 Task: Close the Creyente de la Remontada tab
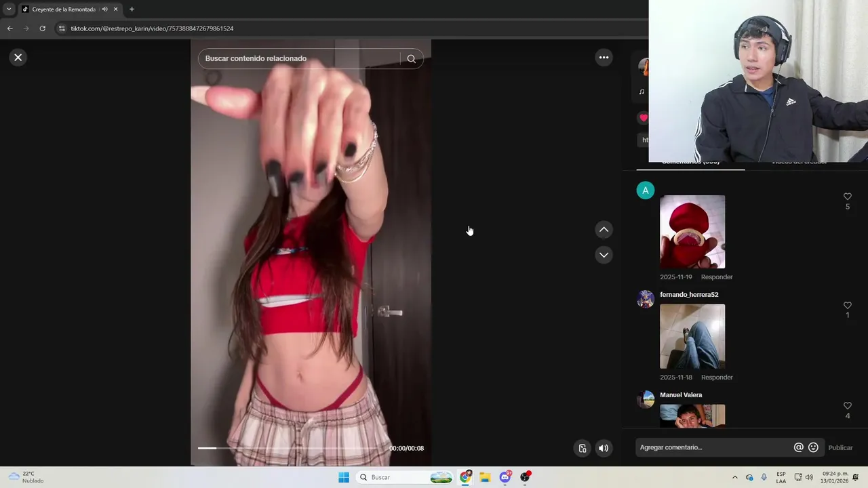pos(116,9)
